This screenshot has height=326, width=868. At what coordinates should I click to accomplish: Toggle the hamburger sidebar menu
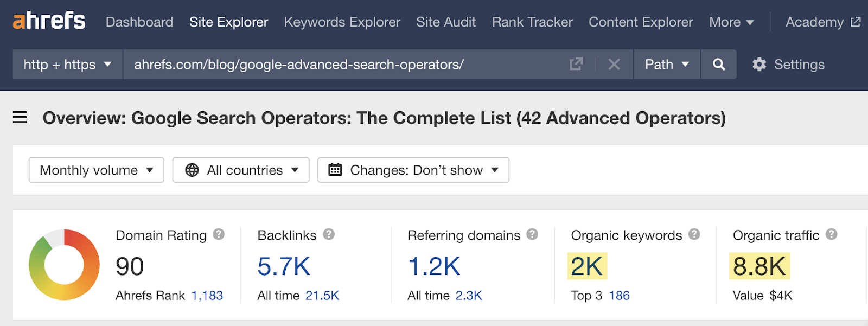coord(20,117)
